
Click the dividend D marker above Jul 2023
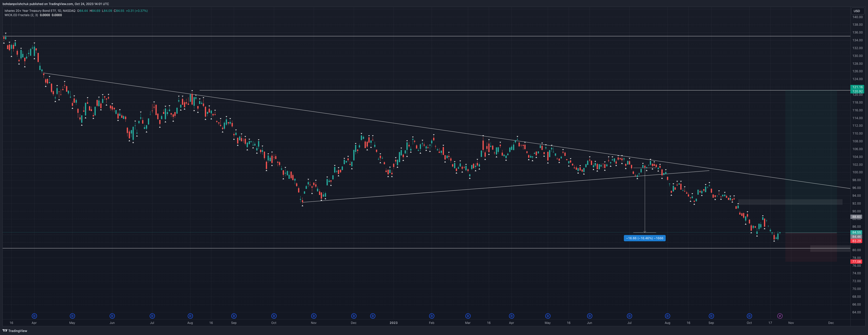point(629,316)
